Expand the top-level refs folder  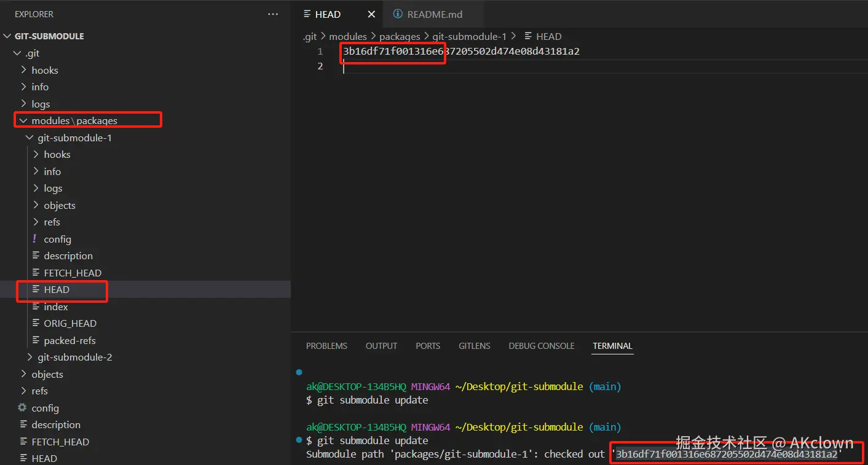[24, 391]
